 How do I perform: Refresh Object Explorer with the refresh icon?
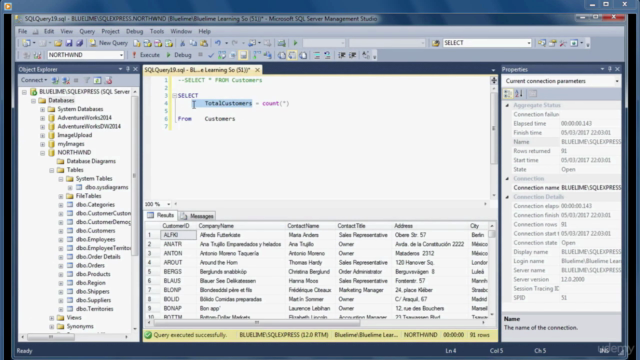pos(97,80)
